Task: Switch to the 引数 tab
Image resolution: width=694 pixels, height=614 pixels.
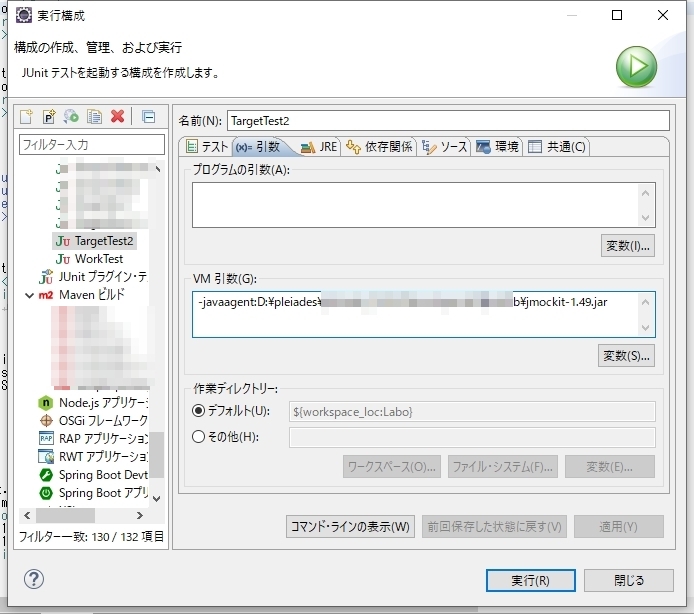Action: click(258, 147)
